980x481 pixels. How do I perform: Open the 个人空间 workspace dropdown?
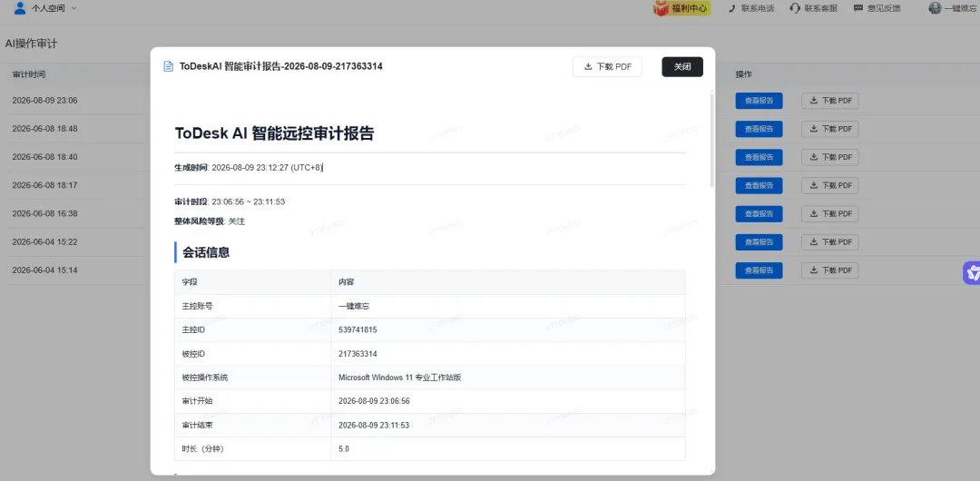click(x=45, y=8)
